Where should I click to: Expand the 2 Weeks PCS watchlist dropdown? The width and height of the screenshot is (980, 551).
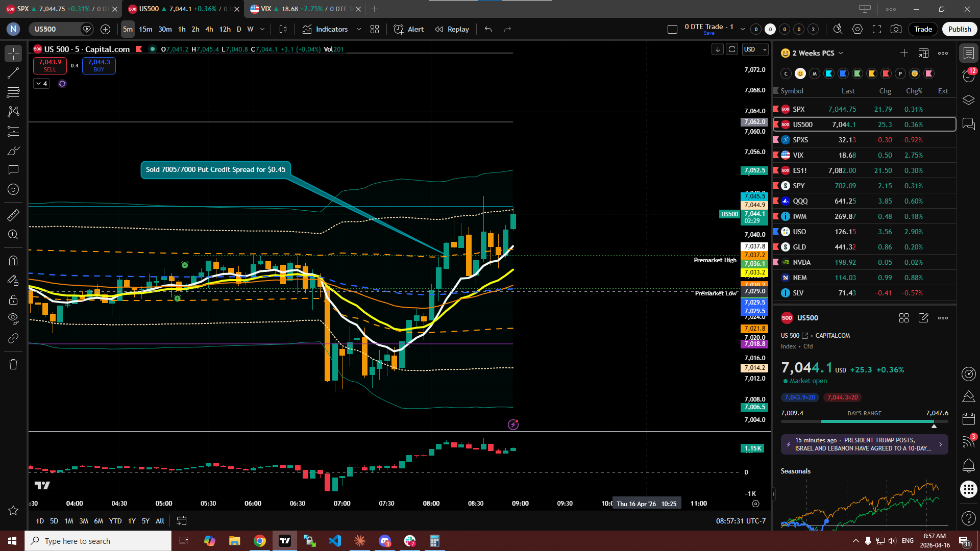point(841,53)
